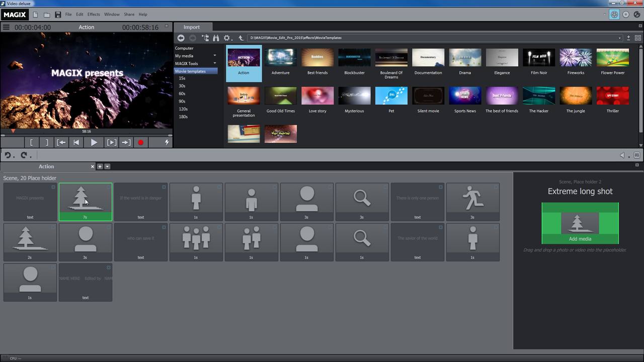Open the preview monitor hamburger menu

(x=6, y=27)
